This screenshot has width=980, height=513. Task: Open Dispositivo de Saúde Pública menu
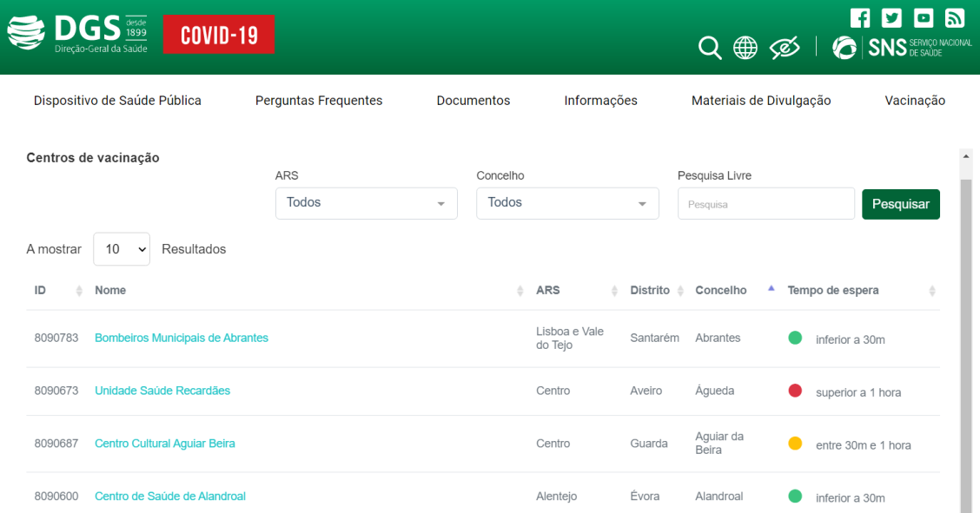[117, 101]
